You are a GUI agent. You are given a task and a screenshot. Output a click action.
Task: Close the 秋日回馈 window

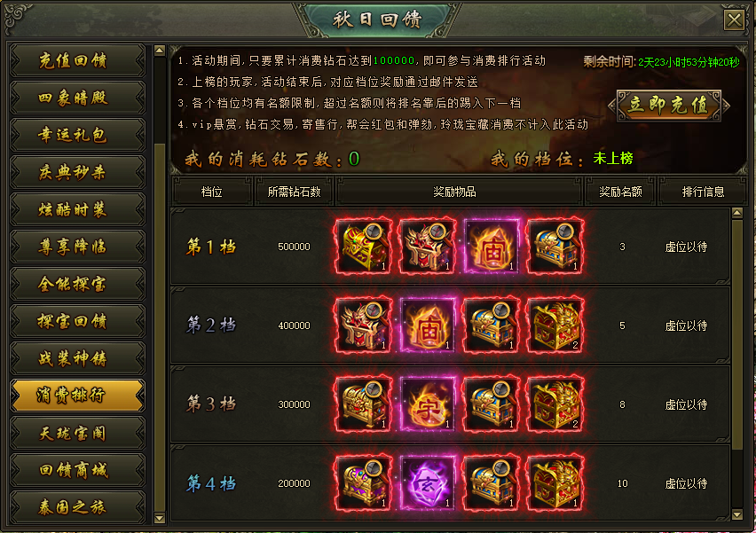(734, 20)
